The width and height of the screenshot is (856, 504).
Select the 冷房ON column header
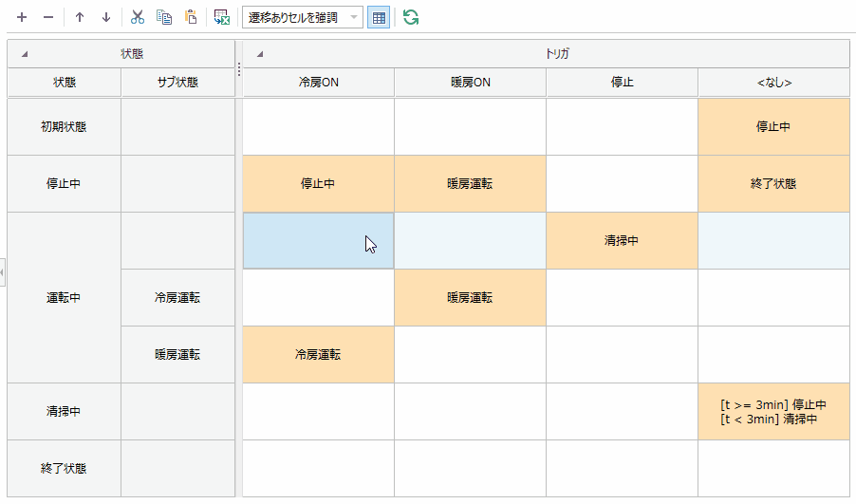(x=318, y=83)
